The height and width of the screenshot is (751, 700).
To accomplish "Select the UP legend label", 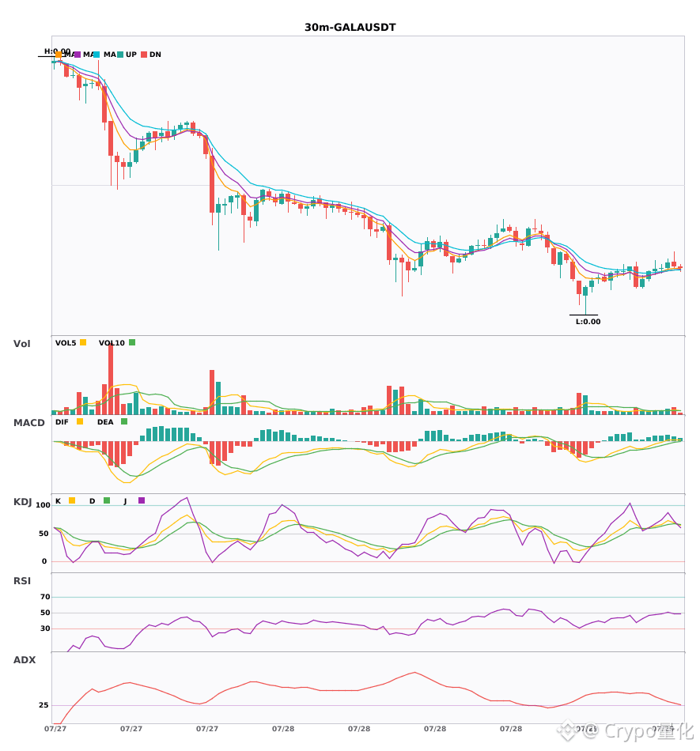I will pyautogui.click(x=131, y=55).
